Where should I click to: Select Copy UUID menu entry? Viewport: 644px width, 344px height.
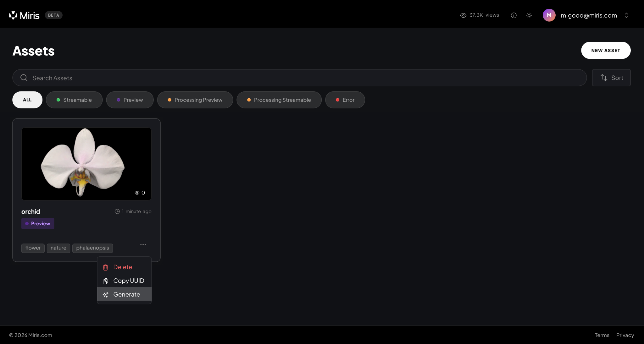point(128,281)
